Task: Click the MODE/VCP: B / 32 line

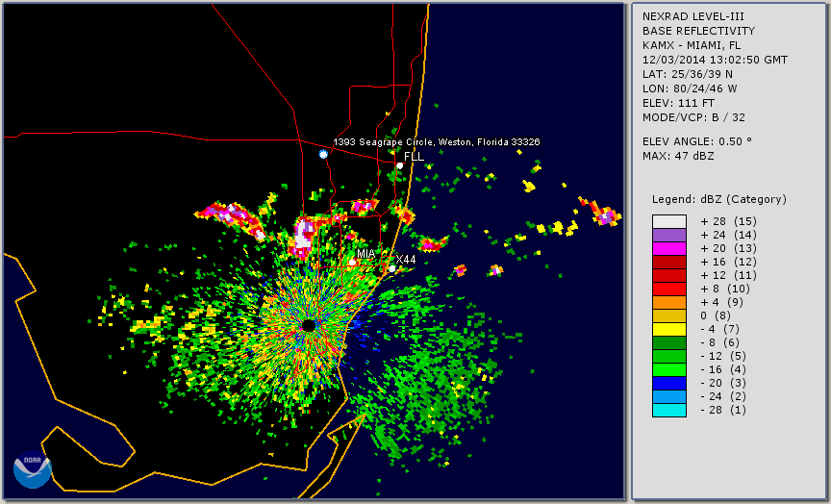Action: tap(693, 117)
